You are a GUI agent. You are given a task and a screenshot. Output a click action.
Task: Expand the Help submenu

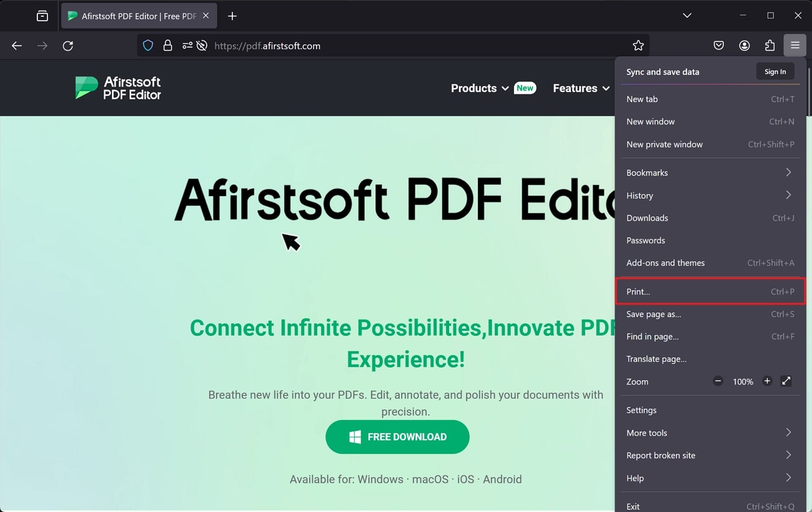tap(710, 478)
